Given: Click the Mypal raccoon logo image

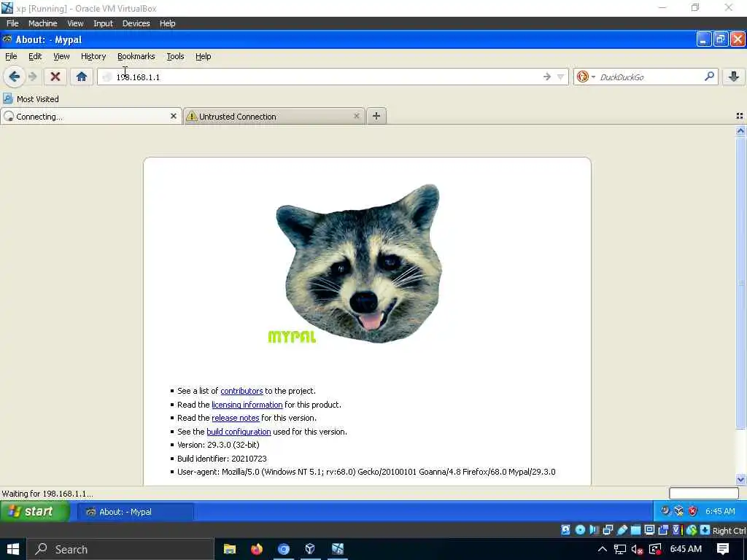Looking at the screenshot, I should tap(359, 263).
